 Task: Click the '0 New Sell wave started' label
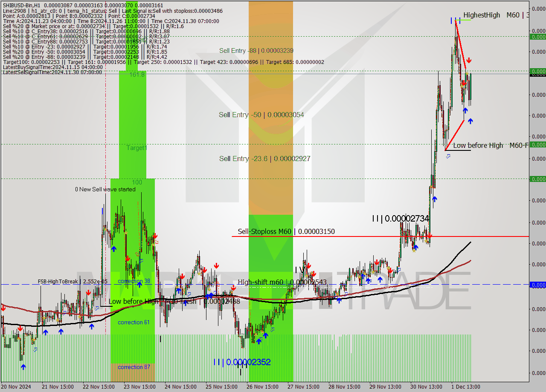coord(105,189)
